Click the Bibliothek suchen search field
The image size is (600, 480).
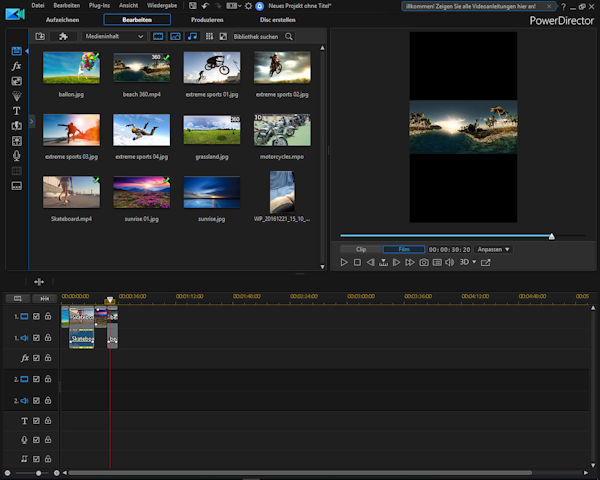(258, 36)
